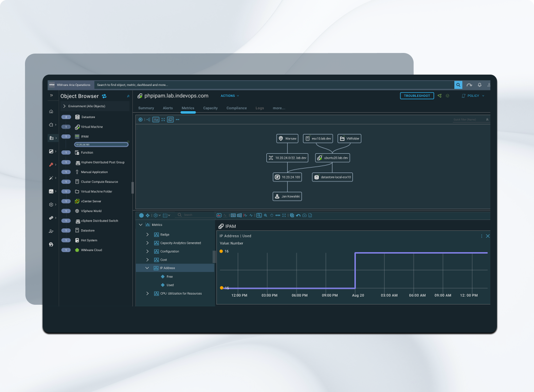
Task: Open notifications bell icon
Action: pyautogui.click(x=480, y=85)
